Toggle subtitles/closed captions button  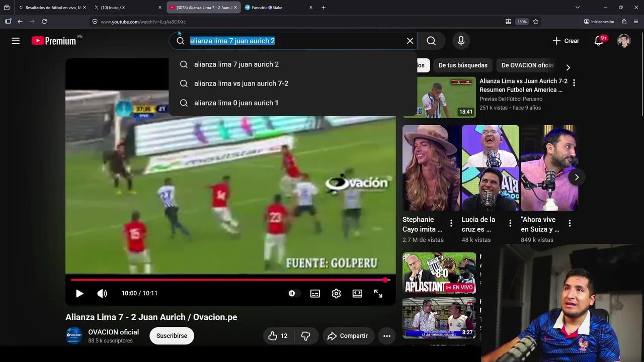[x=315, y=294]
